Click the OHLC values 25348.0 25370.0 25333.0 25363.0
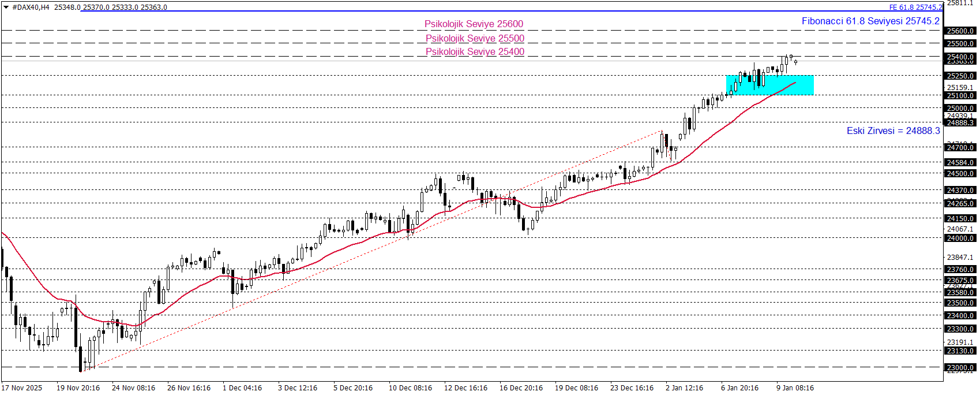 pyautogui.click(x=111, y=8)
